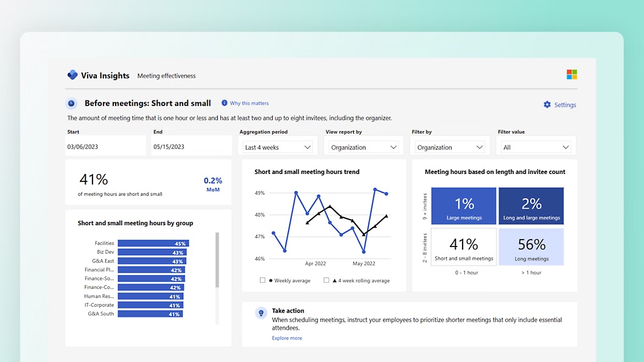The height and width of the screenshot is (362, 644).
Task: Click the Settings gear icon
Action: pos(547,105)
